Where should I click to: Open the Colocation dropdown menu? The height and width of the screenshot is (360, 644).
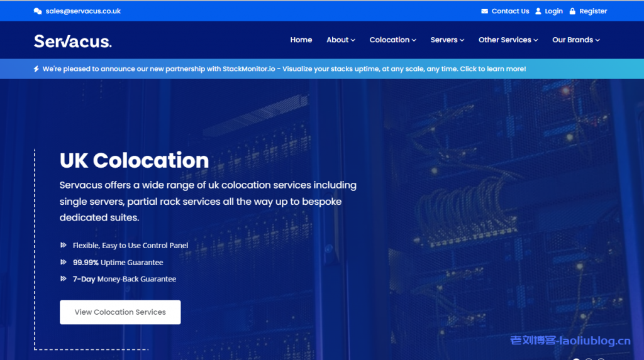[x=392, y=40]
